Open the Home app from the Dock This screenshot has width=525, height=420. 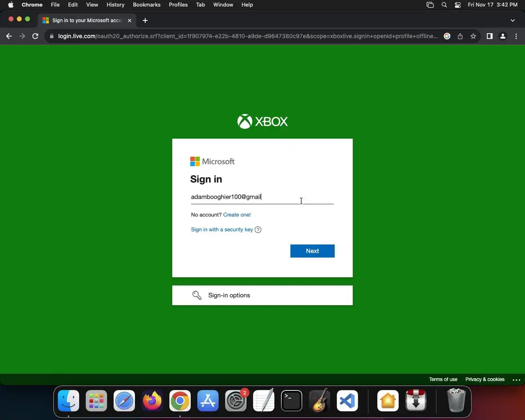point(388,401)
